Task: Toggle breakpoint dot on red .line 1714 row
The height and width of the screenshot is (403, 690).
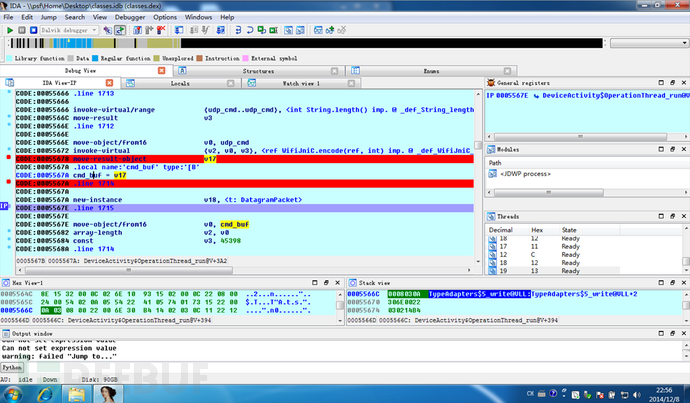Action: (x=9, y=182)
